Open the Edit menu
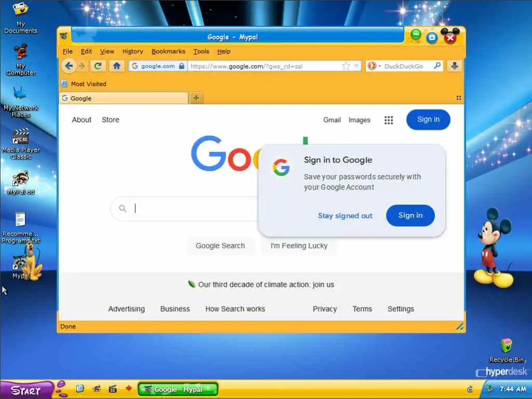Viewport: 532px width, 399px height. pos(86,51)
